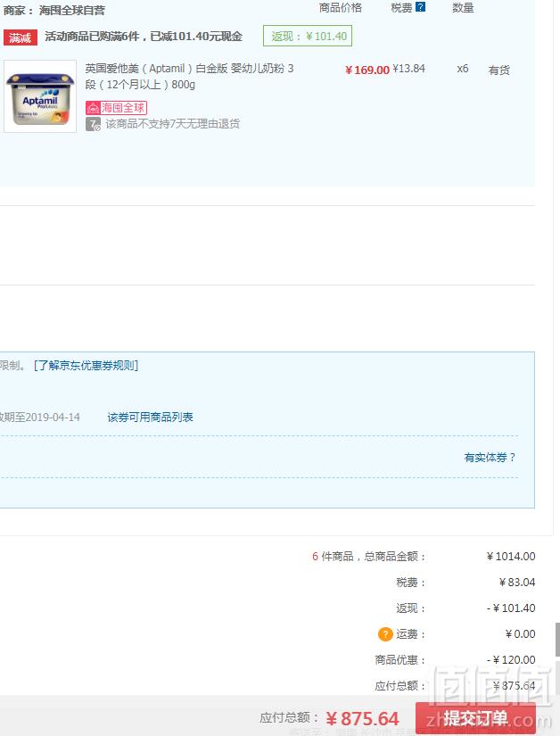
Task: Click the 商品价格 column header
Action: [x=341, y=7]
